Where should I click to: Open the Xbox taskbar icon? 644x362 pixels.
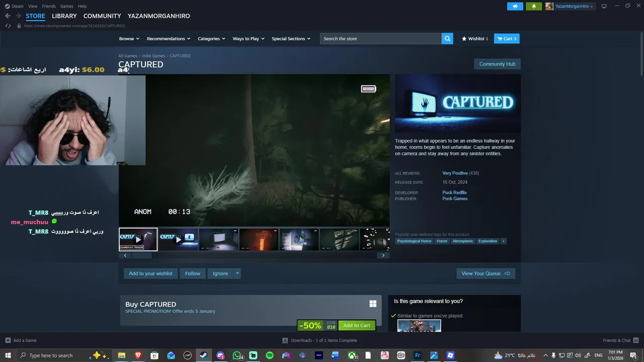coord(352,355)
